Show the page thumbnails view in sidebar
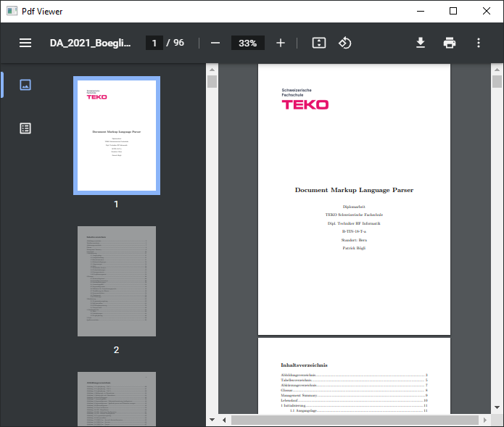Viewport: 504px width, 427px height. tap(25, 85)
